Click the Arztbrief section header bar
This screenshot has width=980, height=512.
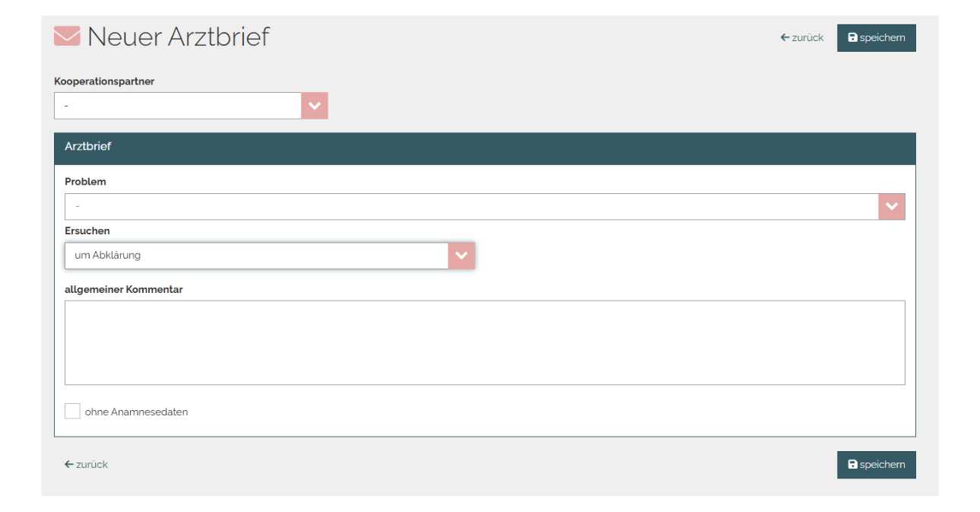coord(484,148)
